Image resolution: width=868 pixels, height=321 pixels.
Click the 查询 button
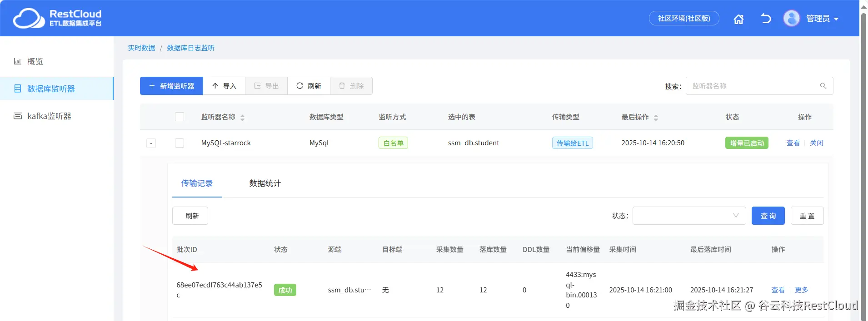[768, 216]
